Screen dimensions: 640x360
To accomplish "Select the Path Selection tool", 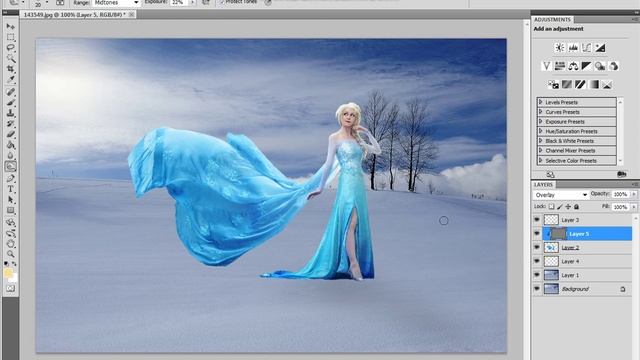I will (11, 200).
